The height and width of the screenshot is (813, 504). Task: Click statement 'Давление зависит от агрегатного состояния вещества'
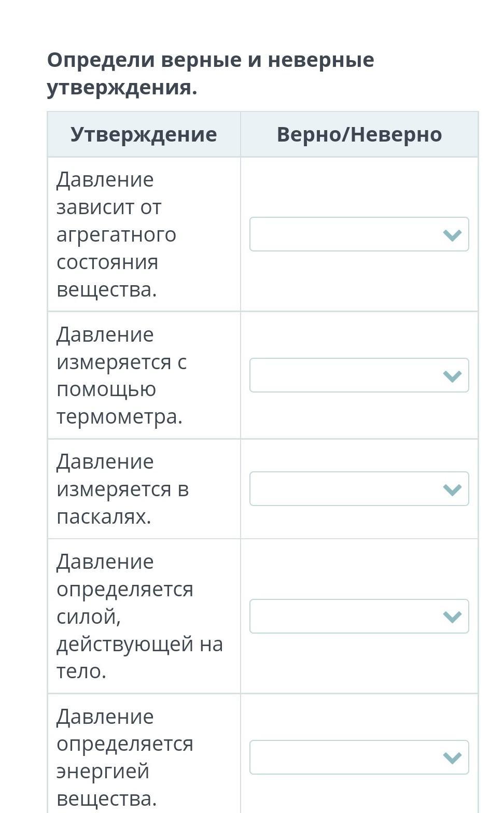click(x=117, y=234)
